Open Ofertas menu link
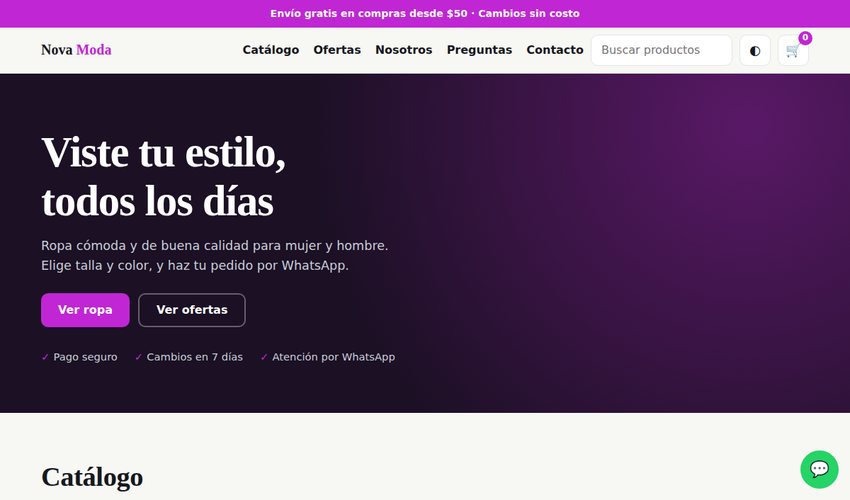850x500 pixels. [x=337, y=50]
